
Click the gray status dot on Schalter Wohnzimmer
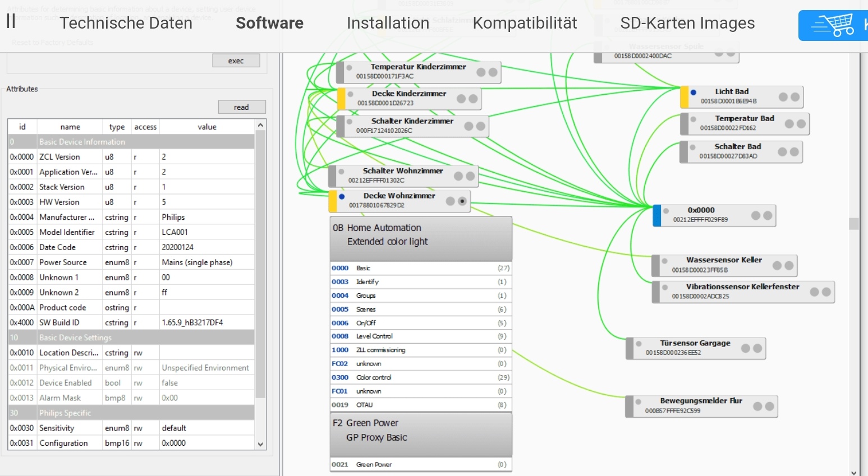pos(341,172)
